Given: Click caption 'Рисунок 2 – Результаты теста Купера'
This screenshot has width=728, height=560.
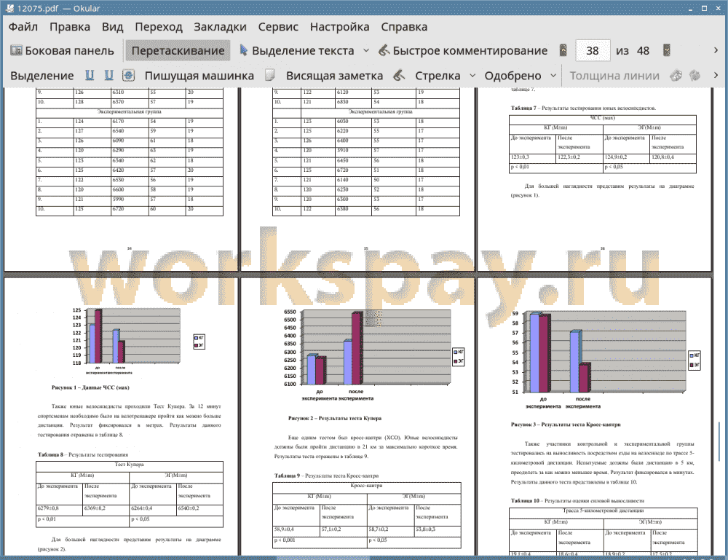Looking at the screenshot, I should click(335, 418).
